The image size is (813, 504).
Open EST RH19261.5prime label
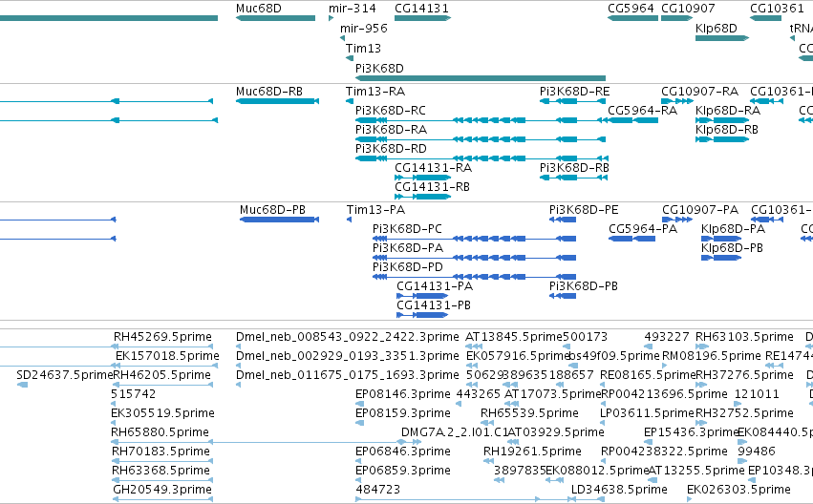click(532, 452)
